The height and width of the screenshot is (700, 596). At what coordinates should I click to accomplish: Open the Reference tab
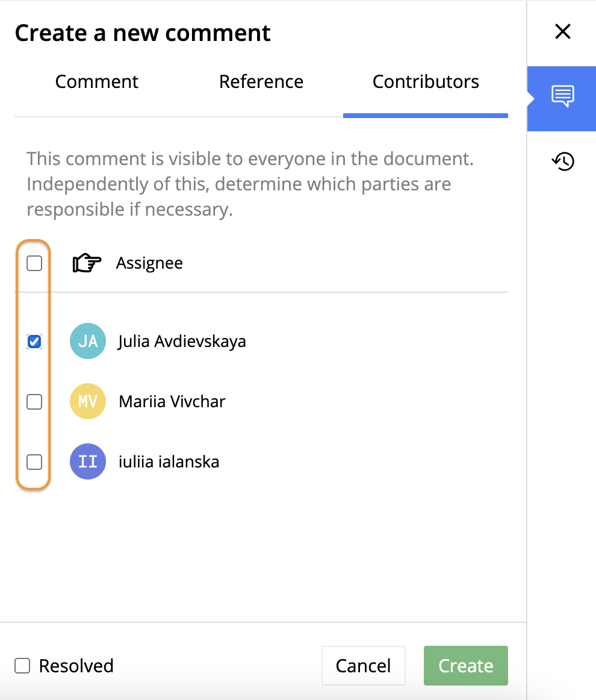pos(261,82)
